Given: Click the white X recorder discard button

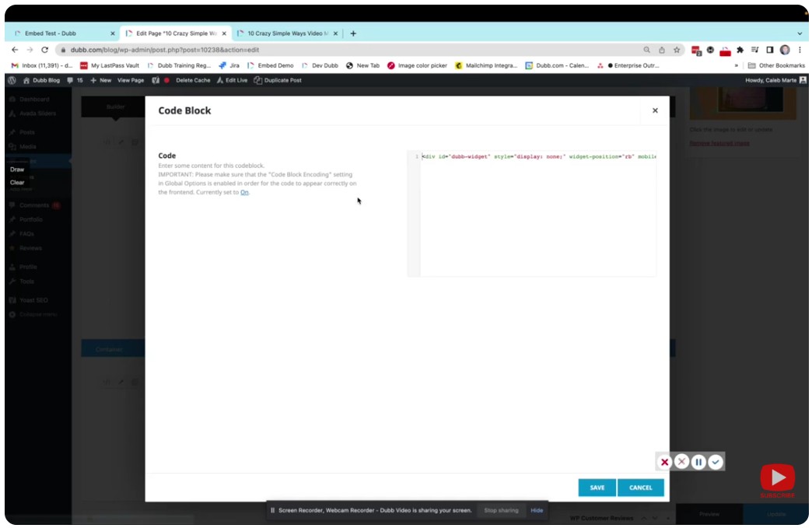Looking at the screenshot, I should point(681,461).
